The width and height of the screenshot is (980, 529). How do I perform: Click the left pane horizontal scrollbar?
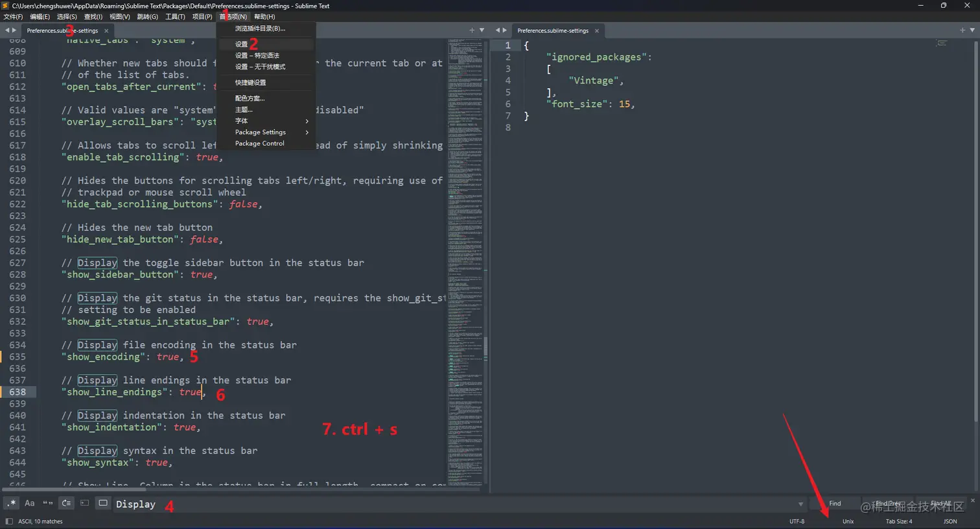(75, 489)
